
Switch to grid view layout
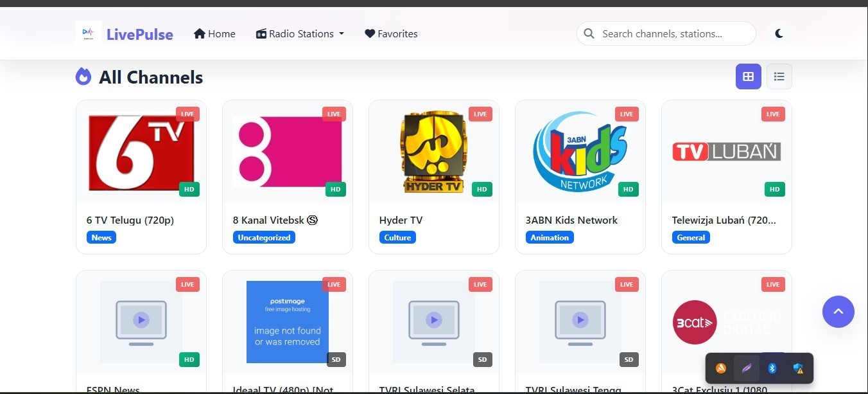click(x=748, y=76)
